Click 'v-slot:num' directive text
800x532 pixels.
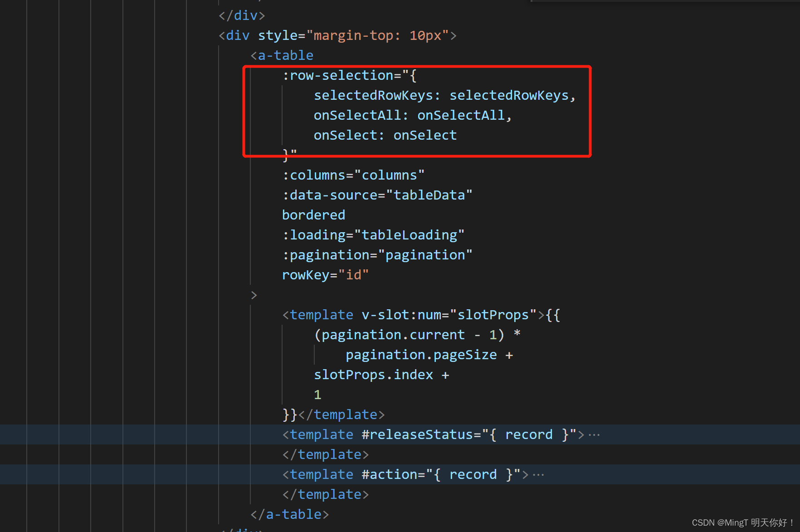coord(401,315)
